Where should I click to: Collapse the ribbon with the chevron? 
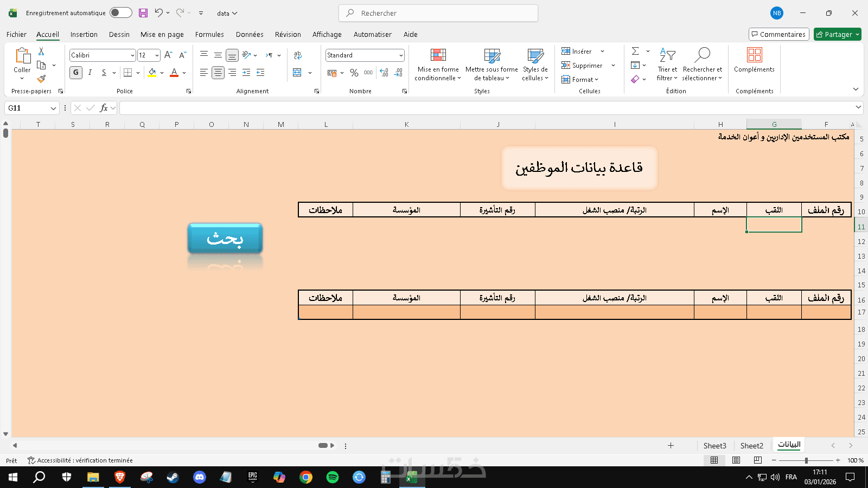(x=856, y=89)
